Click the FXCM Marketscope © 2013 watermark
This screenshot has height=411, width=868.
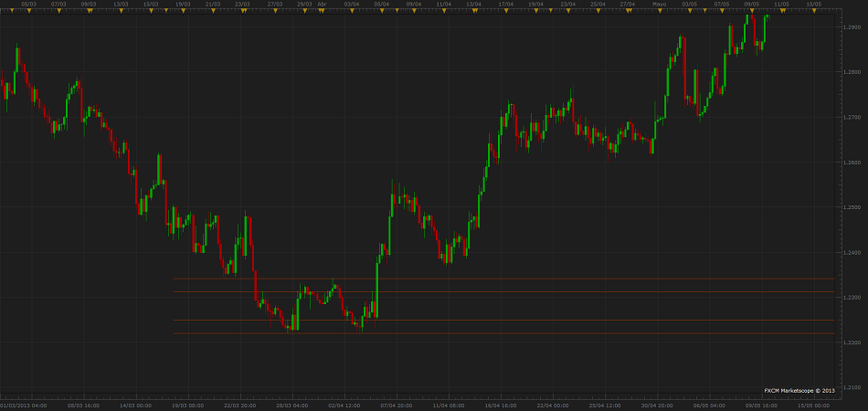point(799,390)
